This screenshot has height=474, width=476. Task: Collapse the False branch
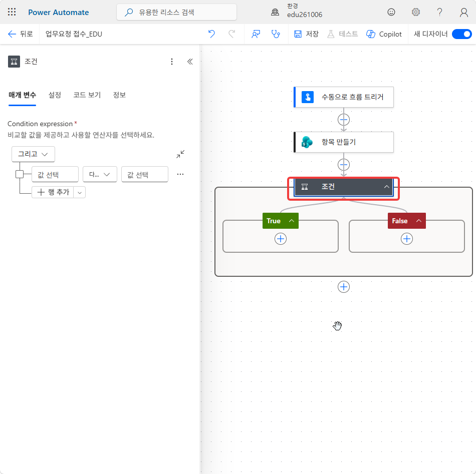coord(418,221)
